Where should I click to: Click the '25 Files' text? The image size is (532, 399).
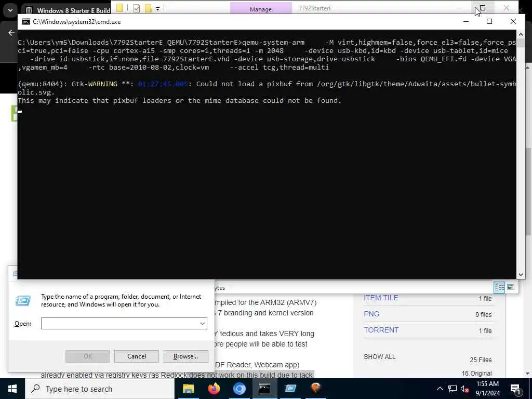tap(481, 360)
